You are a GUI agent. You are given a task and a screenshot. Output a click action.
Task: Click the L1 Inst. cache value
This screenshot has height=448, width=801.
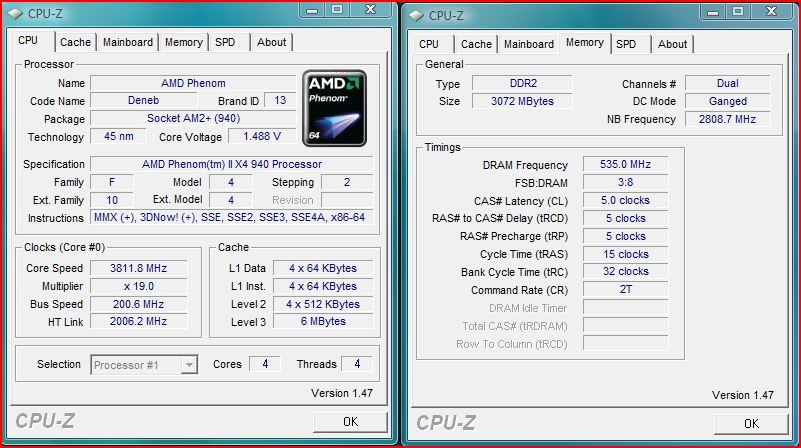(323, 286)
